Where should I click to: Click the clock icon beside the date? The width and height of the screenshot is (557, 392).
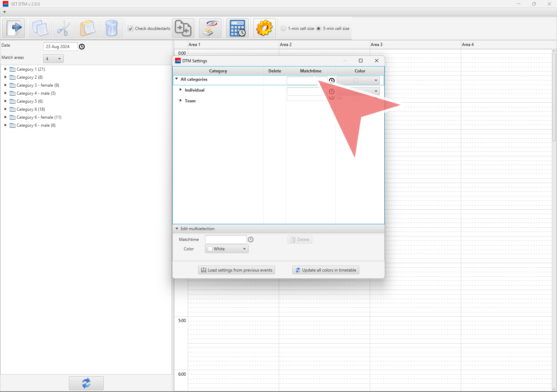click(82, 47)
